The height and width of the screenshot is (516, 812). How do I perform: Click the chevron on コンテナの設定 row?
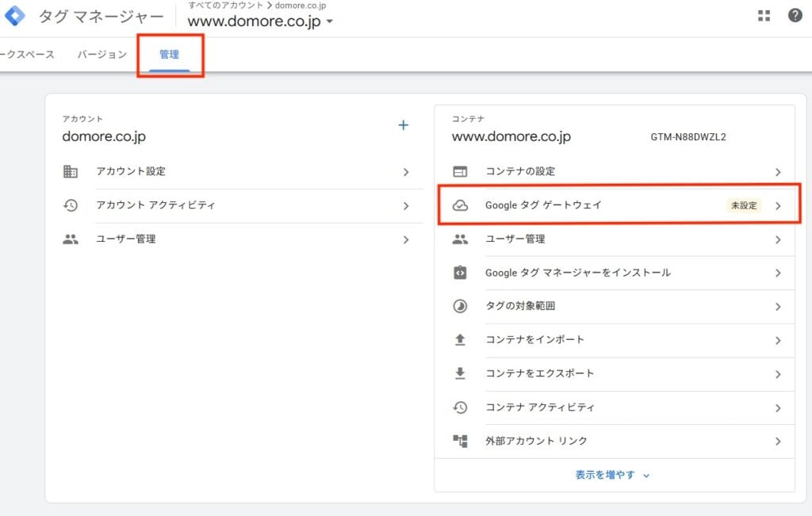[778, 172]
